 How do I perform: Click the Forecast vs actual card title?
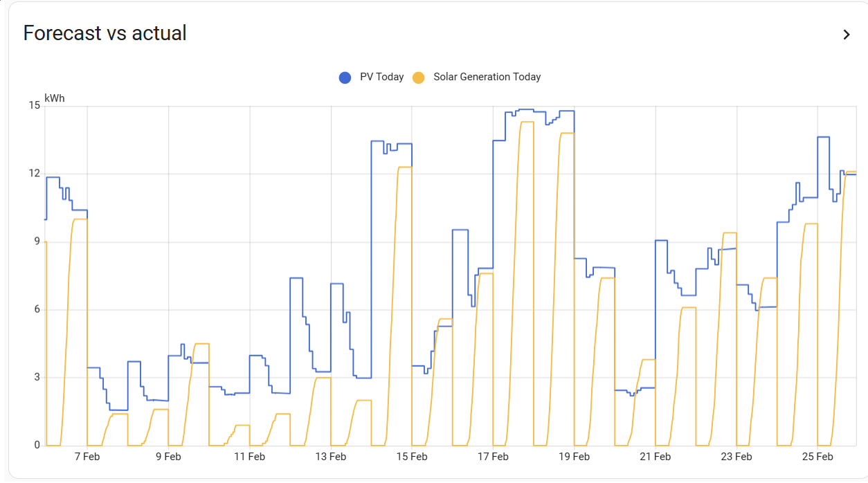point(105,33)
